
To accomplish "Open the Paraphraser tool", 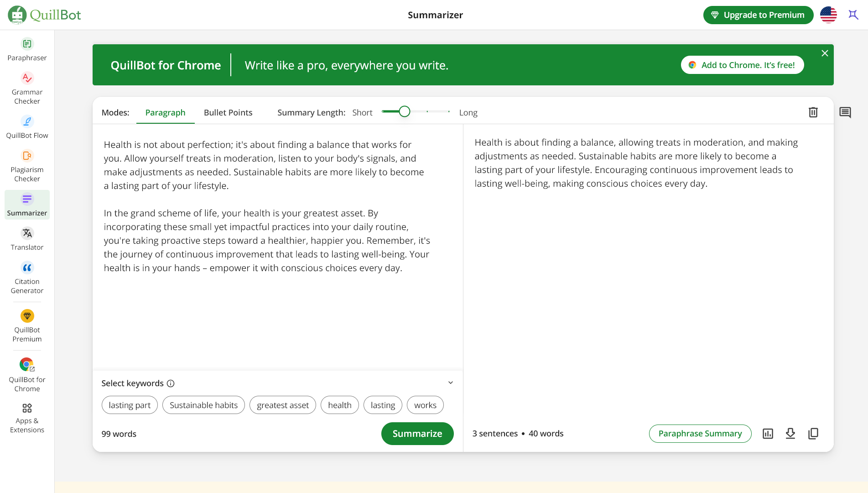I will 27,49.
